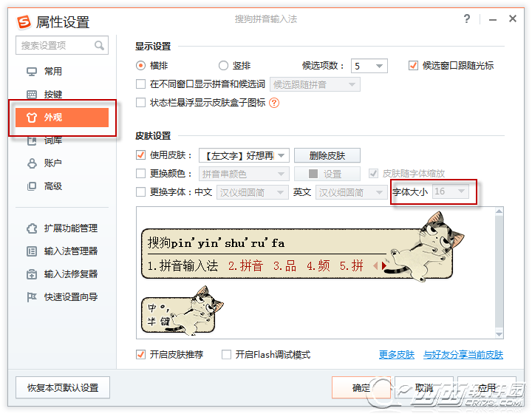Screen dimensions: 532x414
Task: Open the 拼音串颜色 dropdown
Action: click(x=244, y=174)
